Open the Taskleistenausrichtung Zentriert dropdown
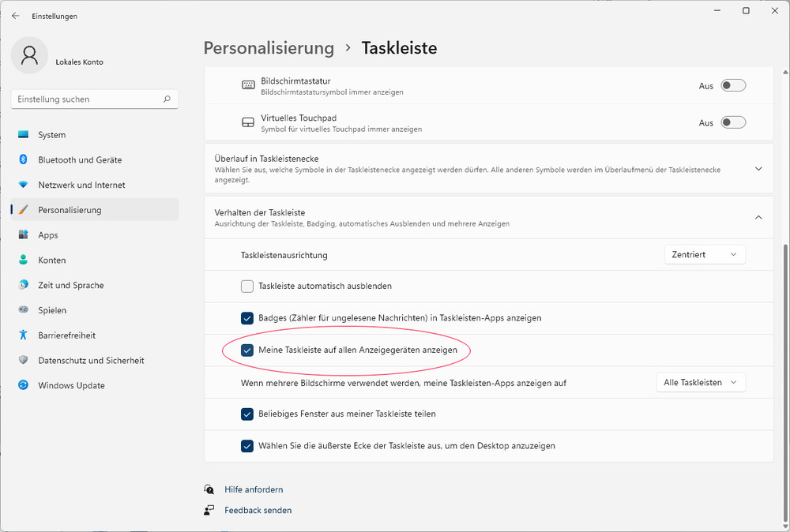This screenshot has width=790, height=532. 705,255
